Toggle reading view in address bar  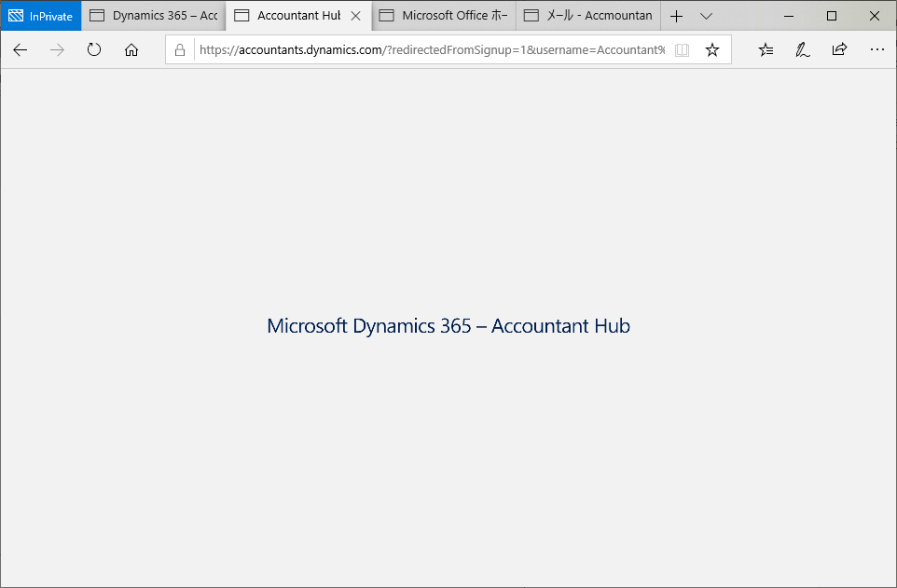click(682, 50)
